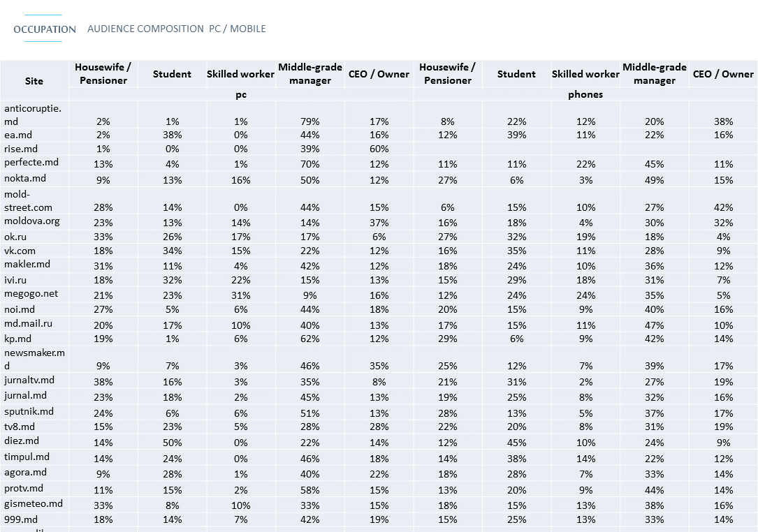The image size is (758, 532).
Task: Select the sputnik.md site entry
Action: pyautogui.click(x=29, y=411)
